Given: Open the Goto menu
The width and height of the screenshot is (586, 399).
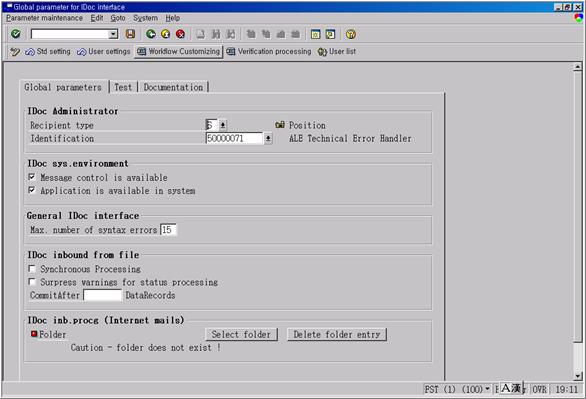Looking at the screenshot, I should coord(118,18).
